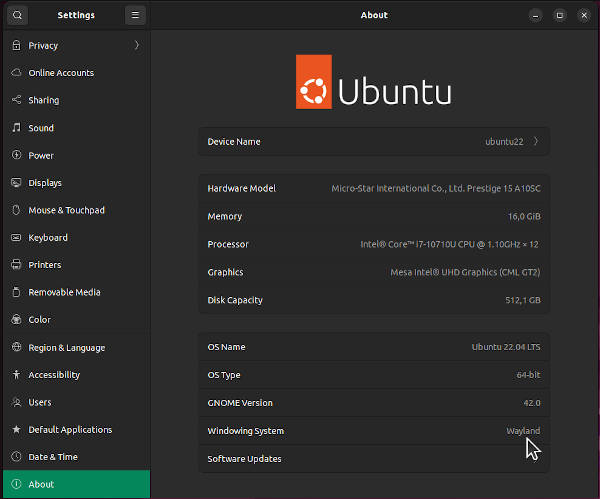Go to Printers settings
This screenshot has width=600, height=499.
77,265
